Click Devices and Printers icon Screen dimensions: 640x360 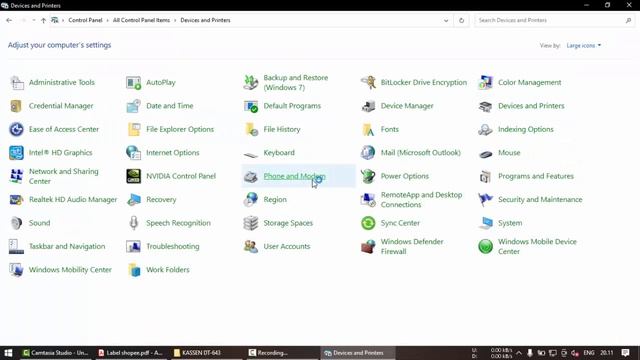tap(485, 106)
